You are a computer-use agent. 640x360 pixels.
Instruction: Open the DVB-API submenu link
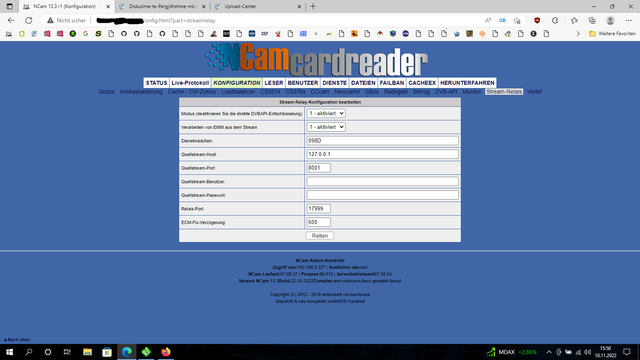tap(446, 92)
